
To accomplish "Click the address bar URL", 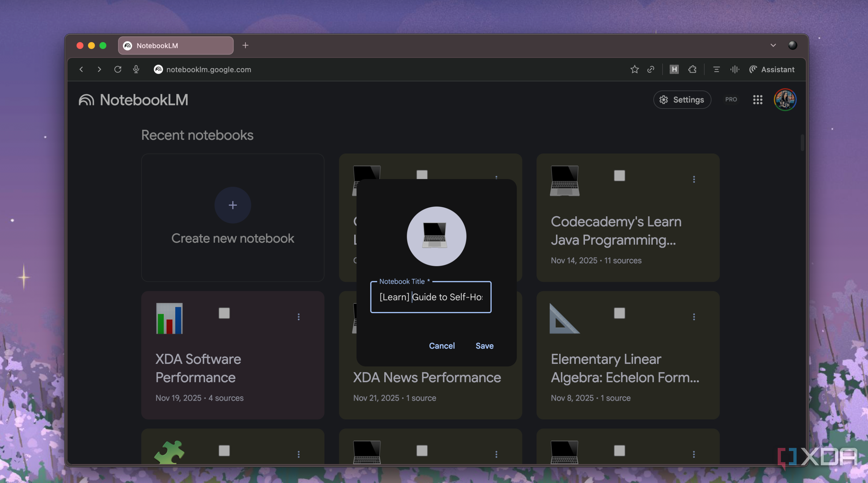I will point(209,69).
